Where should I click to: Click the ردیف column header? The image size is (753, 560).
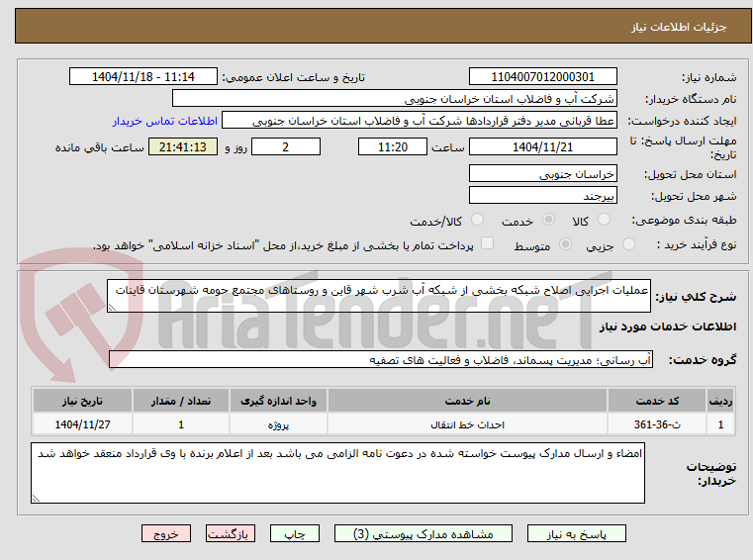pyautogui.click(x=720, y=401)
